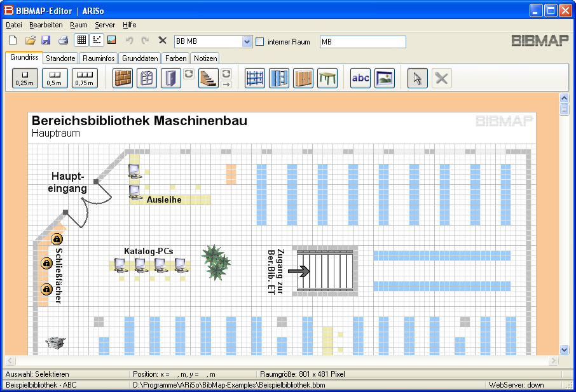The image size is (576, 392).
Task: Enable the interner Raum checkbox
Action: 260,42
